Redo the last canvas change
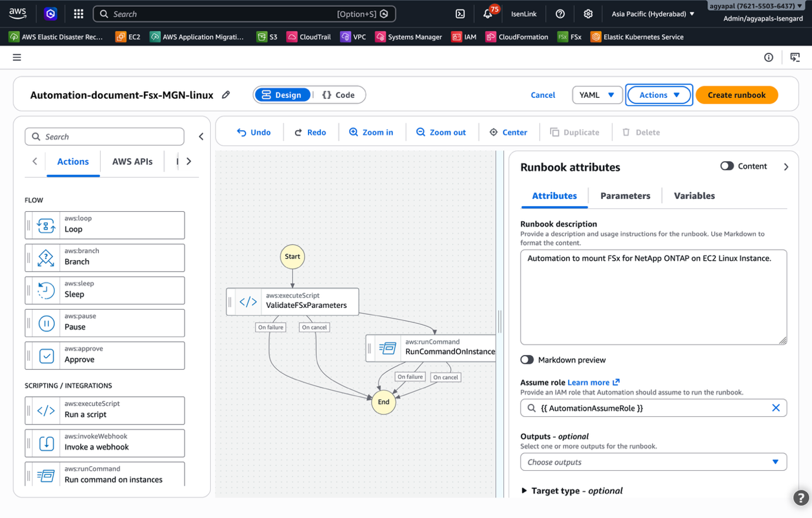This screenshot has height=518, width=812. click(x=310, y=132)
